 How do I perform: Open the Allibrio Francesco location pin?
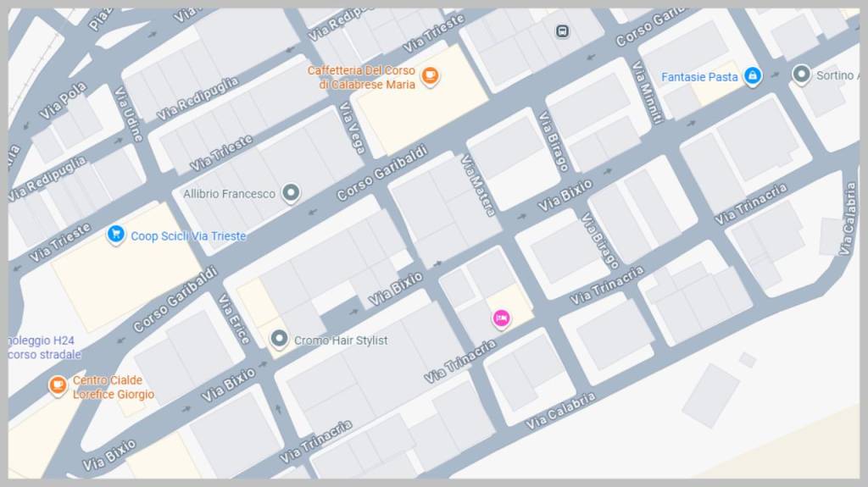tap(291, 193)
